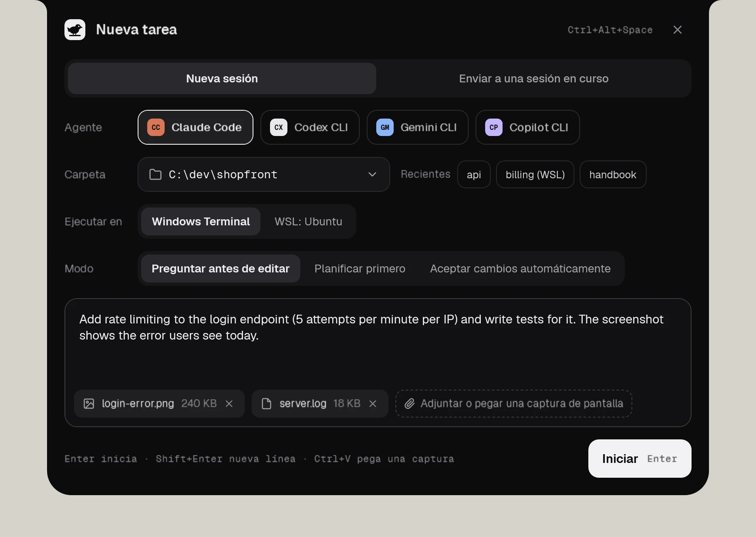
Task: Click the orange CC badge icon
Action: click(x=156, y=127)
